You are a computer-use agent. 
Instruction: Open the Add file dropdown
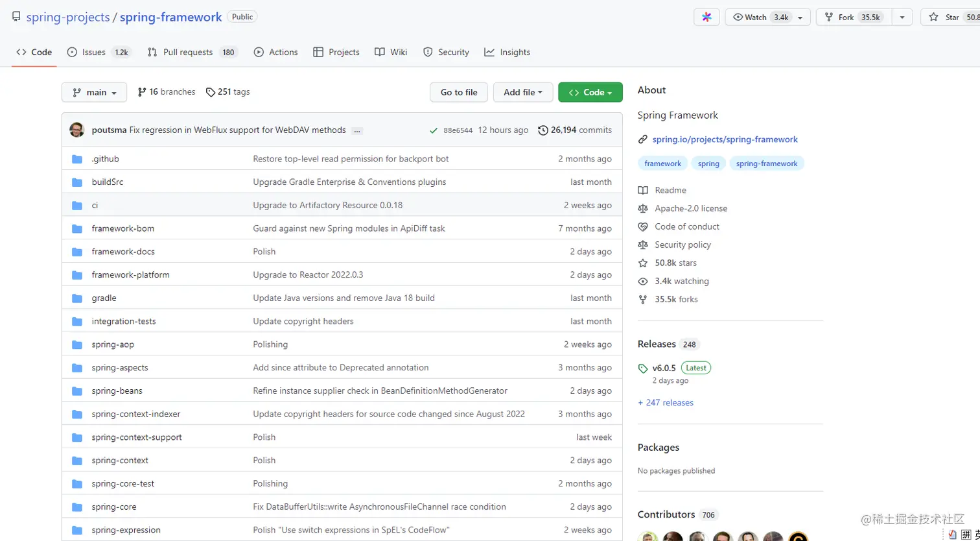click(x=523, y=92)
